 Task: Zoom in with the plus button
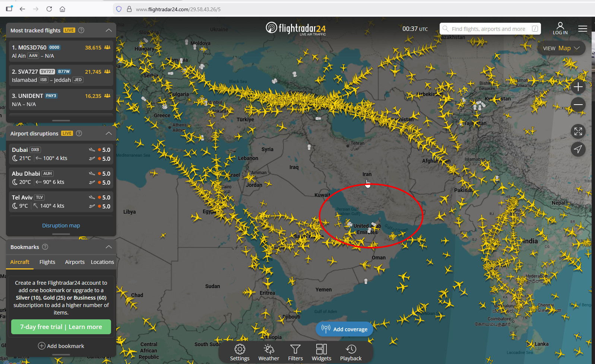click(578, 87)
